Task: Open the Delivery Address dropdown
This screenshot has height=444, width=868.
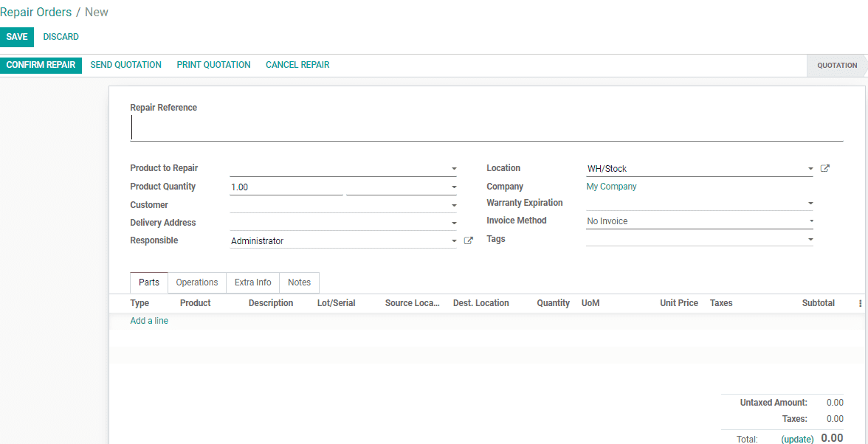Action: pos(453,222)
